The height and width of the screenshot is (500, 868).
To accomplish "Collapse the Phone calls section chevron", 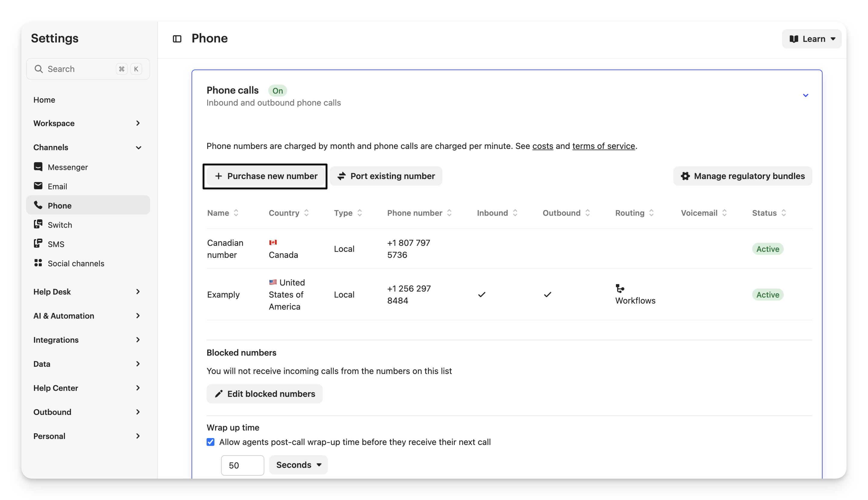I will pos(805,95).
